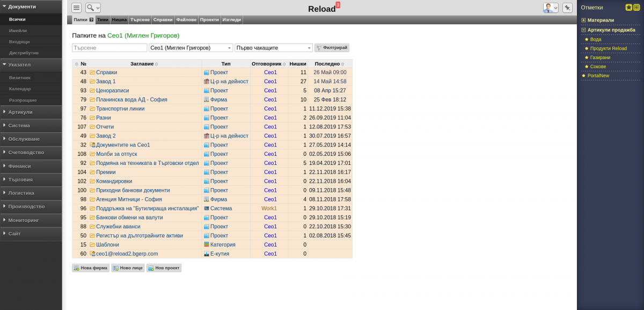The image size is (644, 310).
Task: Click the activity center icon in Завод 1 row
Action: pyautogui.click(x=207, y=82)
